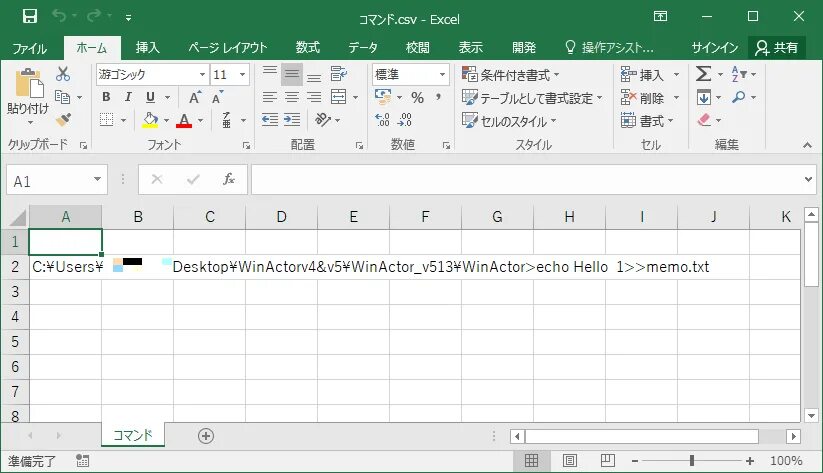Switch to the ページ レイアウト tab
This screenshot has height=473, width=823.
pos(228,48)
